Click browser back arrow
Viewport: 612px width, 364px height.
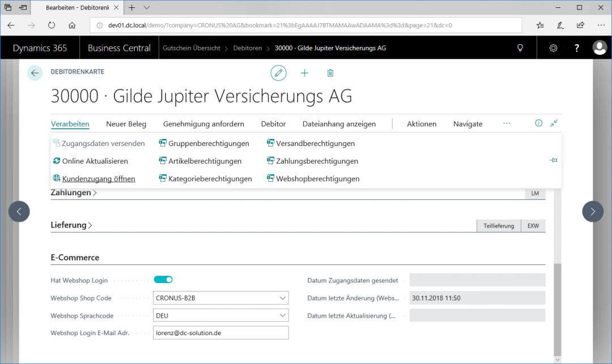tap(11, 25)
